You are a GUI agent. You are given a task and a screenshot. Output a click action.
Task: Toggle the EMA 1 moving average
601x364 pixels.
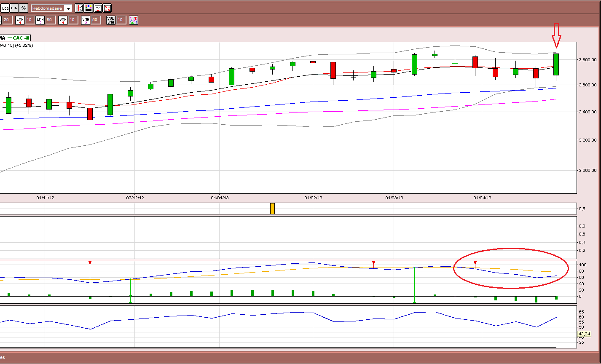point(20,20)
